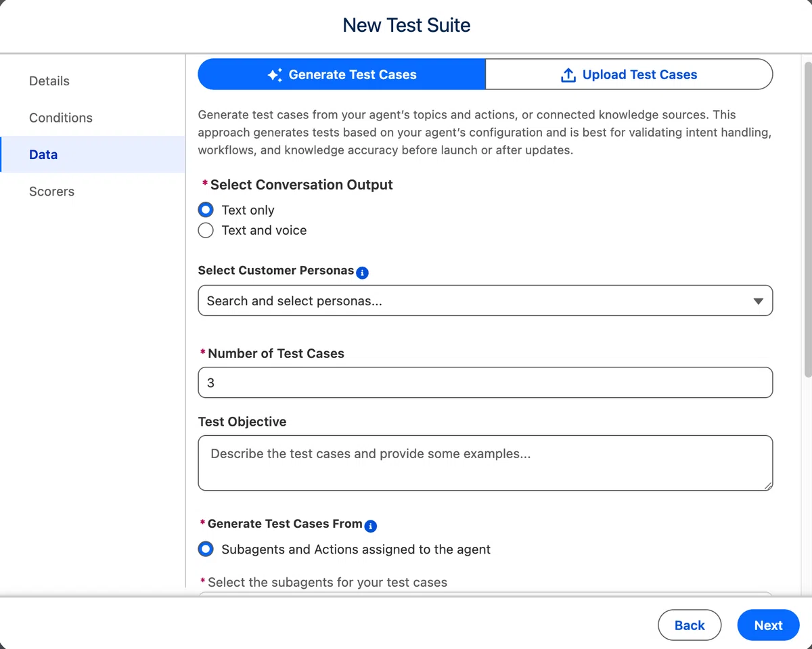
Task: Open the subagents selection field below the label
Action: (x=485, y=594)
